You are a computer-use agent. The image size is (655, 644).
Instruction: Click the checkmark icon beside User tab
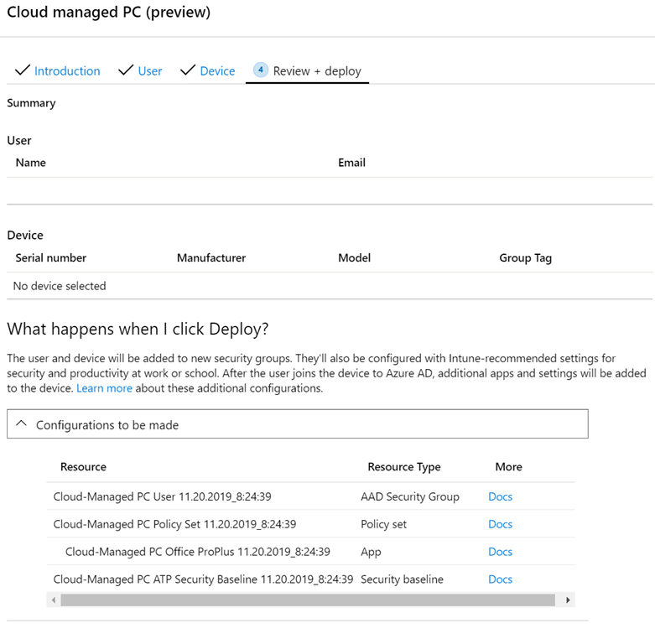pos(126,70)
